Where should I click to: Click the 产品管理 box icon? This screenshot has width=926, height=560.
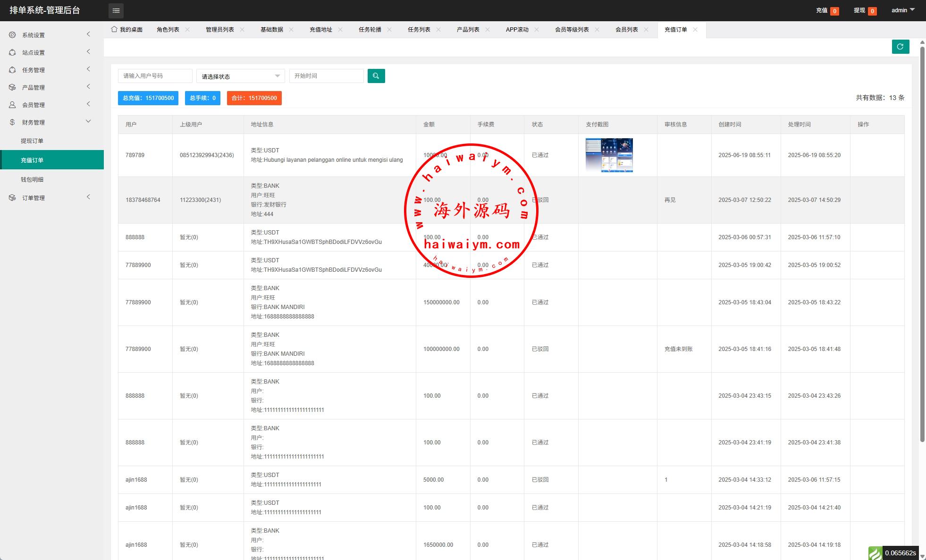point(12,87)
